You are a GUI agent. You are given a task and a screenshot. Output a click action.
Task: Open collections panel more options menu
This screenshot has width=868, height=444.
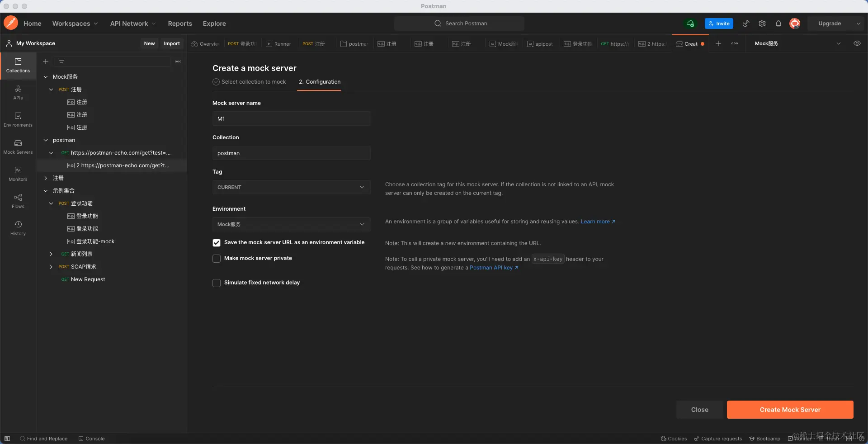coord(178,61)
